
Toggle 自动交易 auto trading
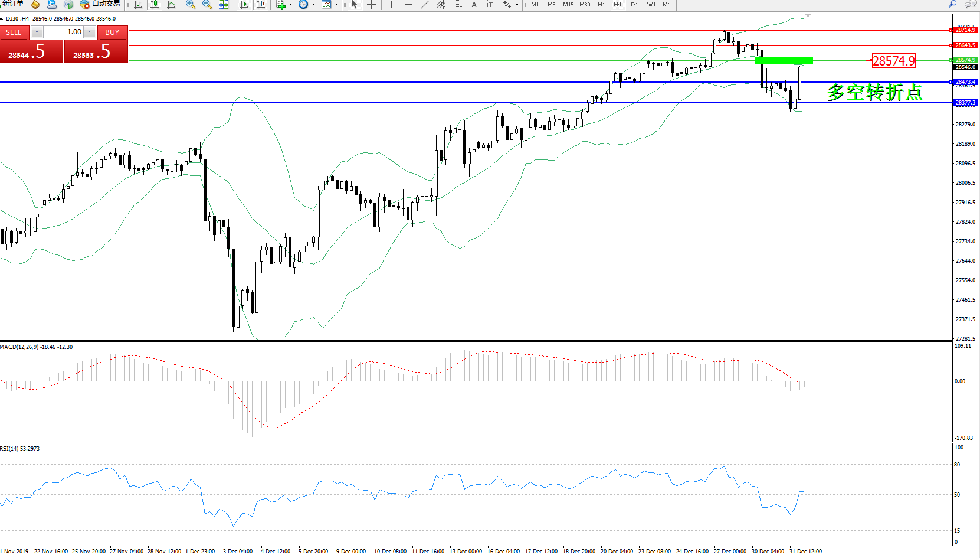100,4
